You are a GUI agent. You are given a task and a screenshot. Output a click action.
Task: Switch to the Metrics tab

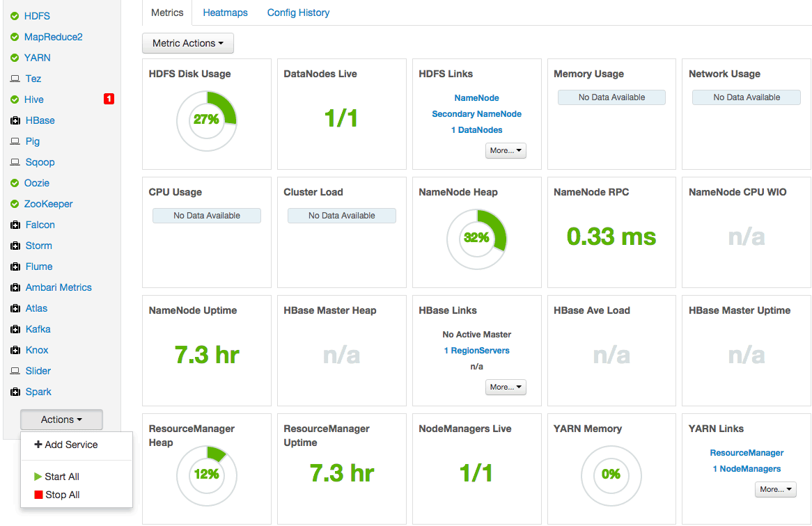pyautogui.click(x=167, y=13)
